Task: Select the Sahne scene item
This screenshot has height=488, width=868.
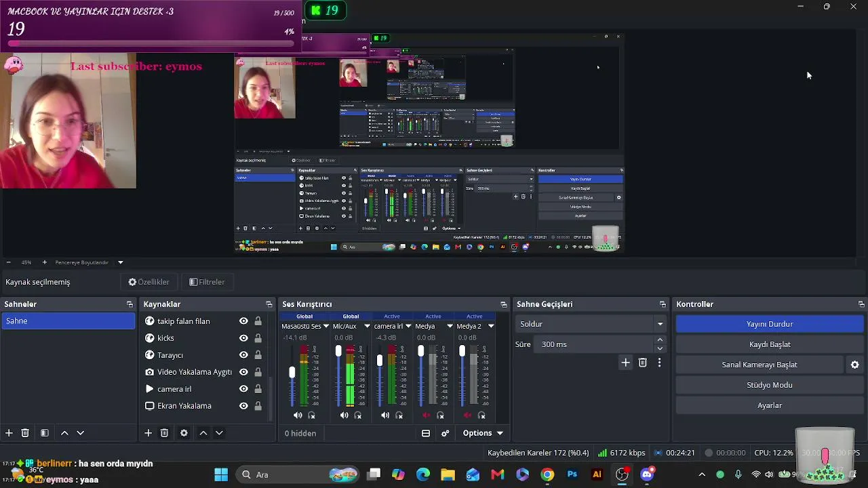Action: tap(68, 321)
